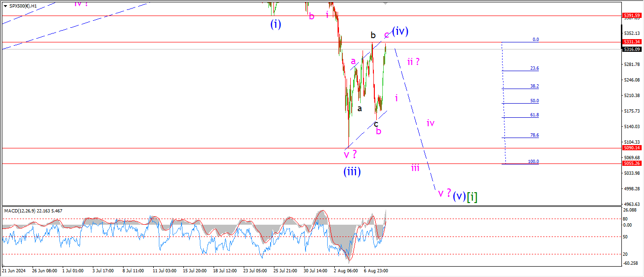
Task: Click the 5090.14 red price level tag
Action: coord(632,147)
